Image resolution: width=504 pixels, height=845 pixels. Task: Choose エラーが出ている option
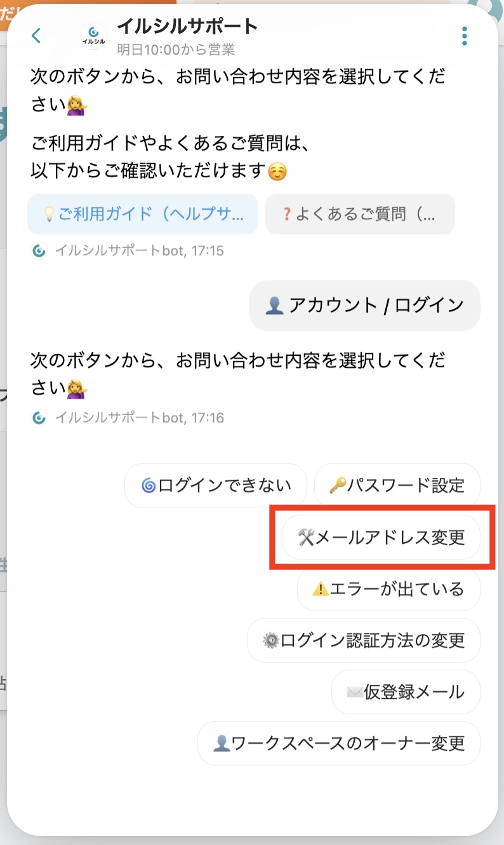(x=388, y=589)
